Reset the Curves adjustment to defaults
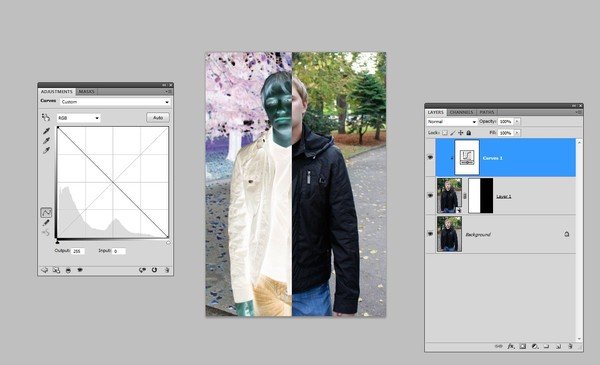The image size is (600, 365). pyautogui.click(x=154, y=270)
